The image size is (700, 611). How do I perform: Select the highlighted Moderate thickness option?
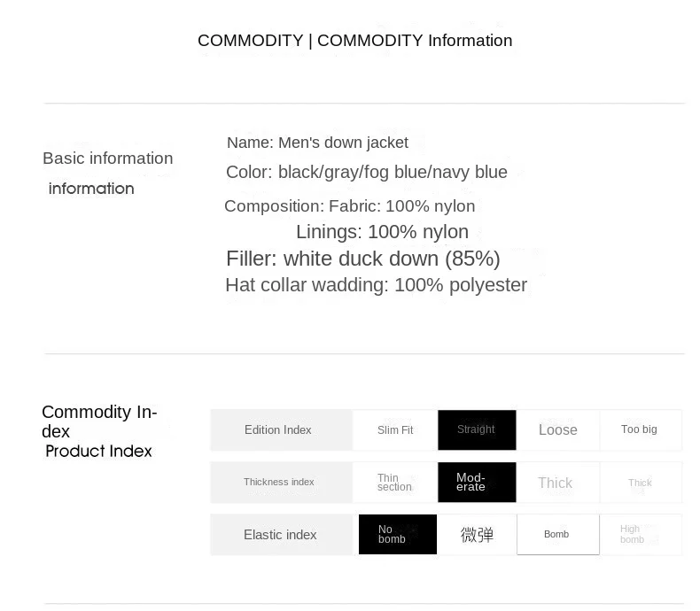tap(477, 483)
